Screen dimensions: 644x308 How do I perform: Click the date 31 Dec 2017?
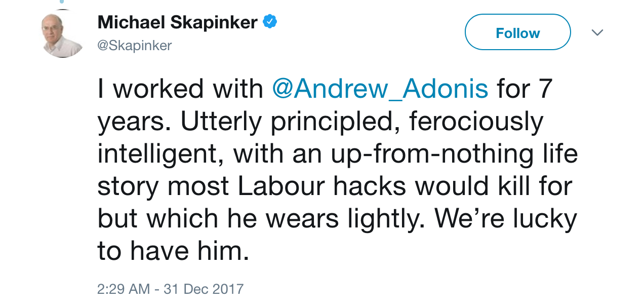tap(203, 289)
